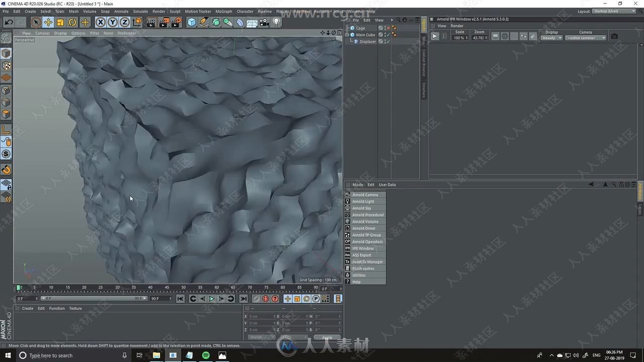Click Apply button in coordinates panel
This screenshot has width=644, height=362.
[x=327, y=337]
